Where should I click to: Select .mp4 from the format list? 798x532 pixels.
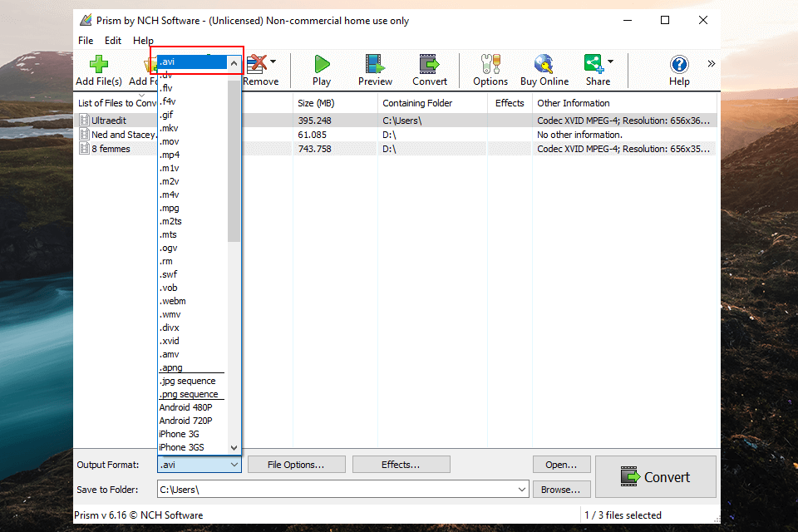(x=170, y=155)
